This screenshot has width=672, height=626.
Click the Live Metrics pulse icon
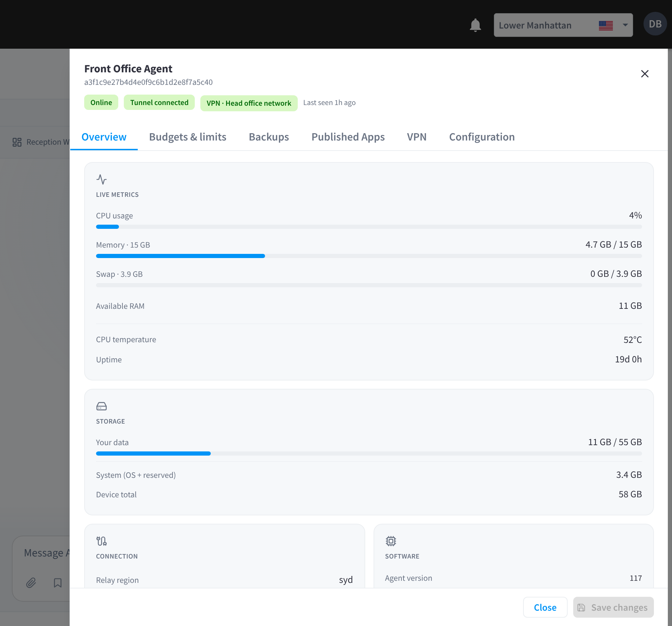pos(102,179)
